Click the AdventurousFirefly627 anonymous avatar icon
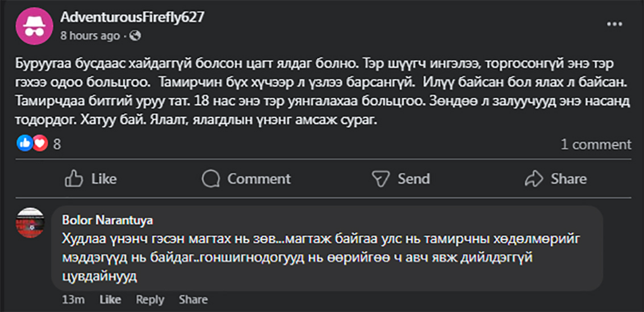644x312 pixels. [x=34, y=26]
